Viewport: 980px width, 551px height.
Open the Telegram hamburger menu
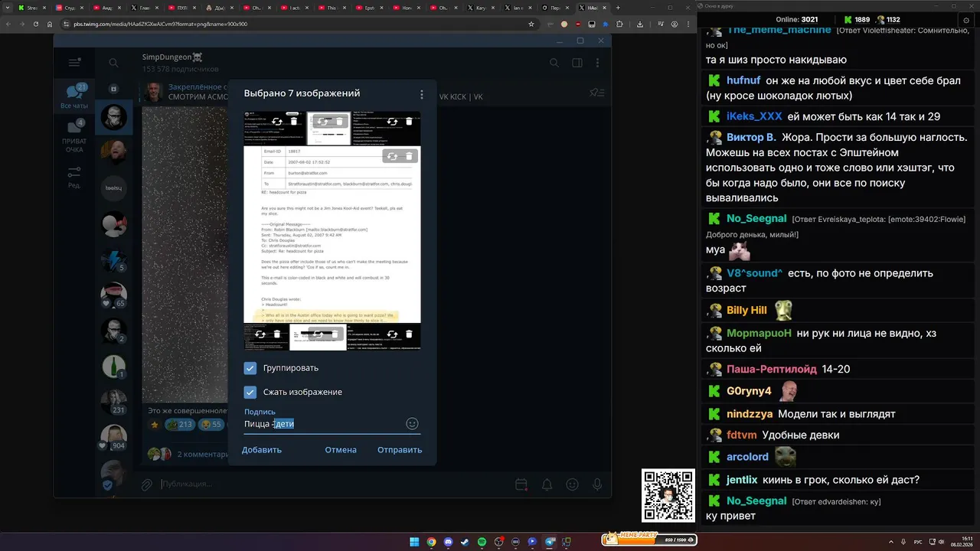(x=74, y=63)
